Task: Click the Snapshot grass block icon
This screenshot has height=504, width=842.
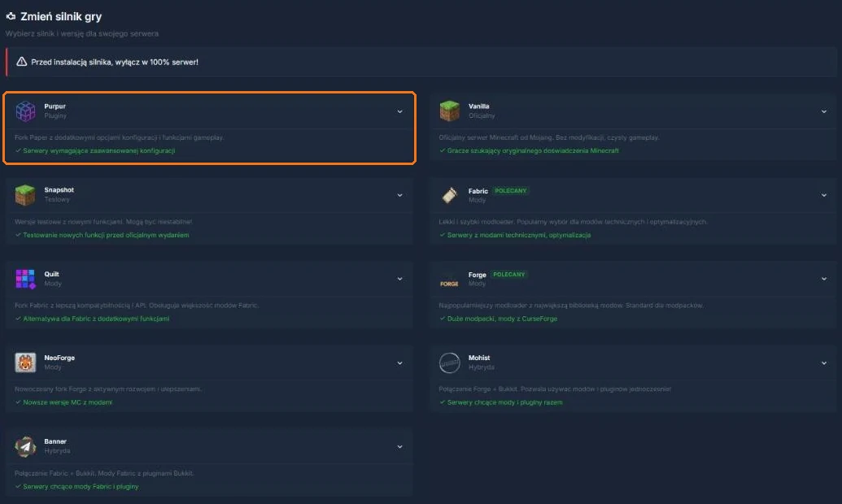Action: coord(25,195)
